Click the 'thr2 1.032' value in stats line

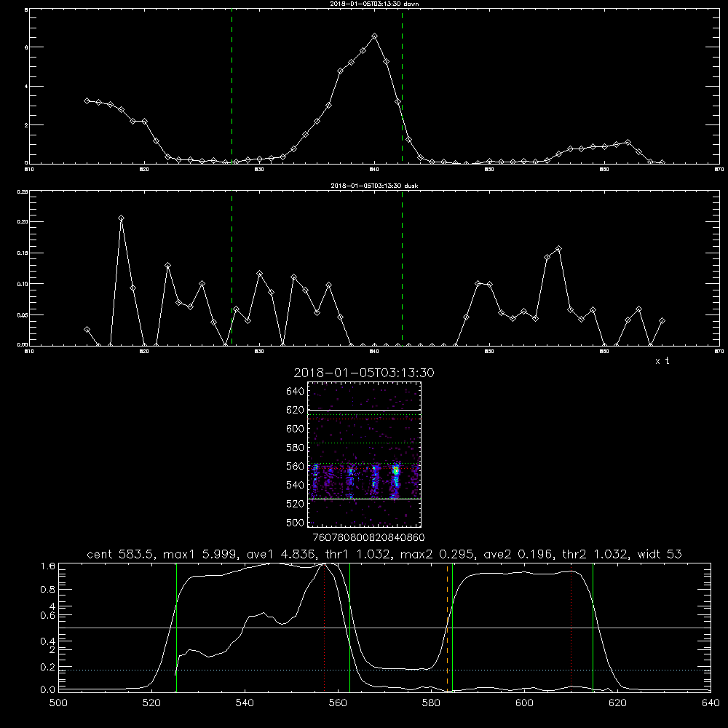(x=594, y=554)
